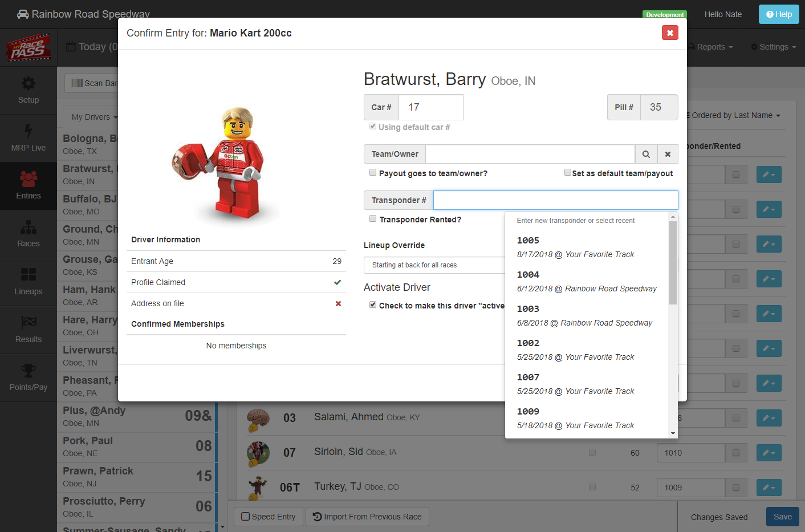Select Prosciutto, Perry in driver list
805x532 pixels.
(x=137, y=507)
